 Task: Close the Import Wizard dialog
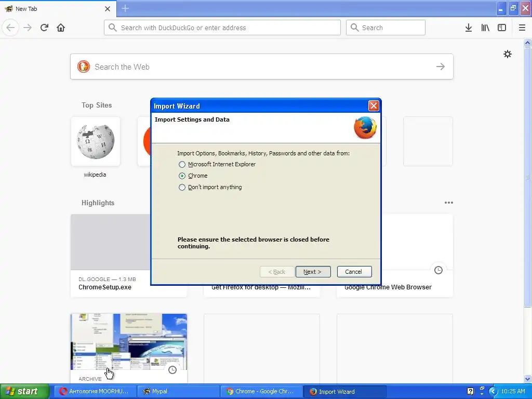click(374, 106)
